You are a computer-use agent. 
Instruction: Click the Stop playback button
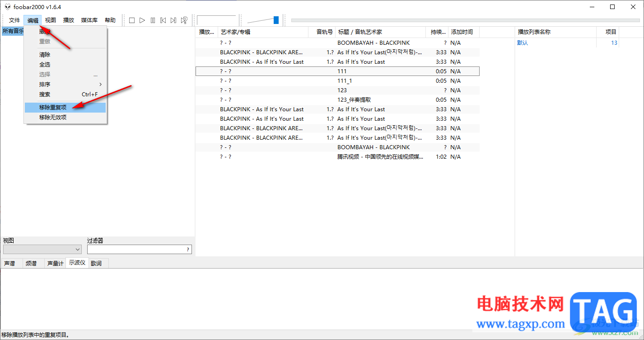click(132, 20)
